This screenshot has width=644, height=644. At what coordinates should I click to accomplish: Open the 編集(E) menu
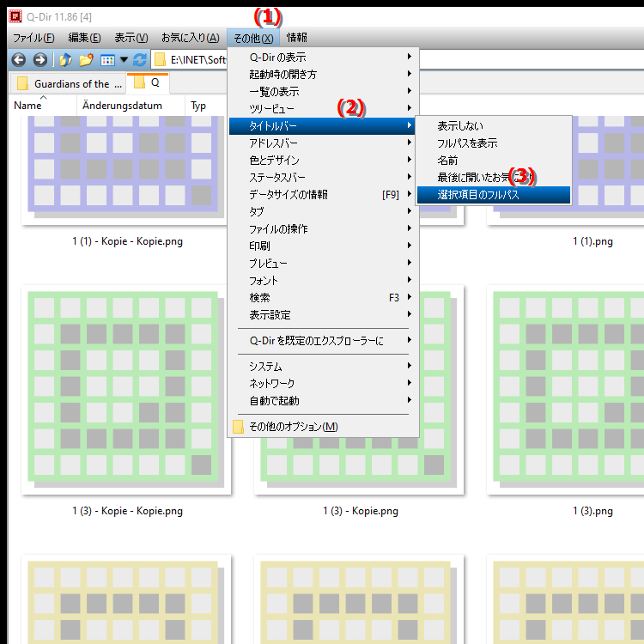(84, 38)
